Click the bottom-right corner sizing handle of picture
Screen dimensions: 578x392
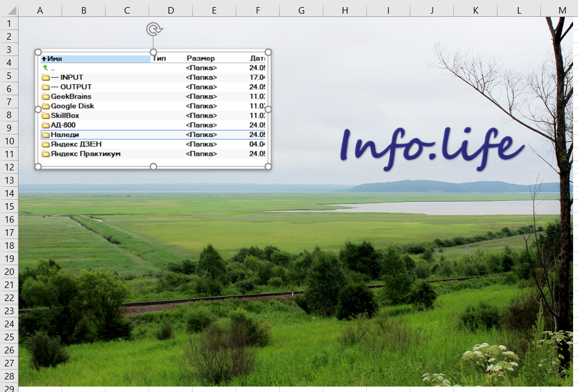(268, 166)
